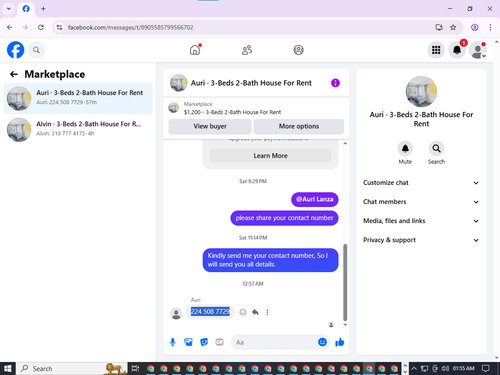Go back in the browser
Screen dimensions: 500x375
tap(10, 27)
